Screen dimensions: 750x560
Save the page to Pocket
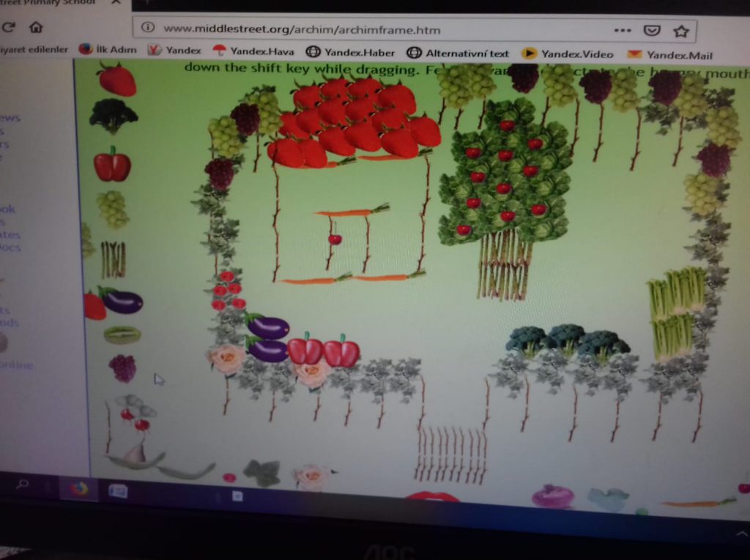click(650, 30)
